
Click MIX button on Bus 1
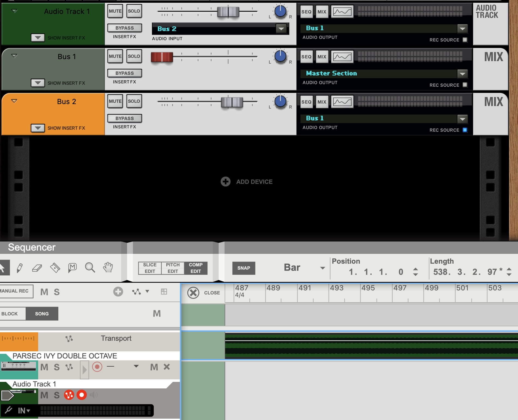pyautogui.click(x=322, y=57)
